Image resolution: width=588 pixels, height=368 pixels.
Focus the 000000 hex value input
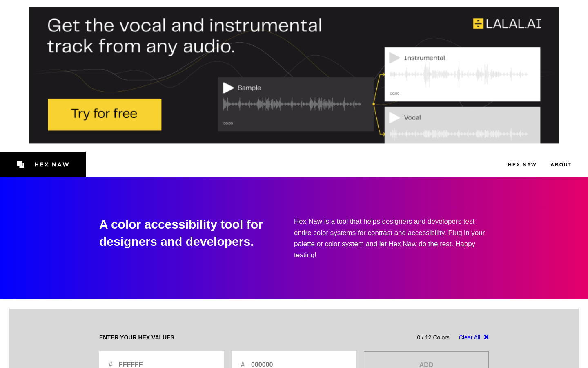click(300, 364)
